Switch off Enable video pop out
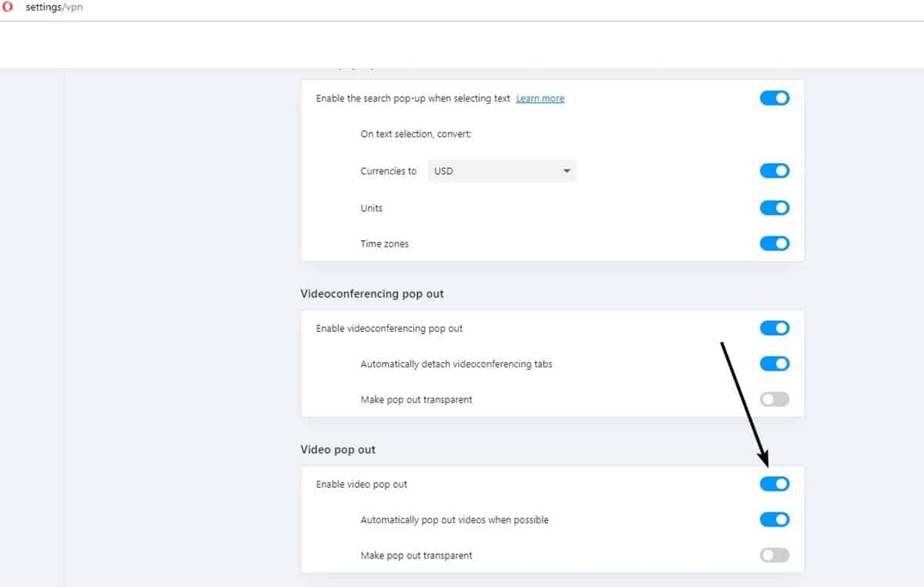924x587 pixels. click(775, 484)
